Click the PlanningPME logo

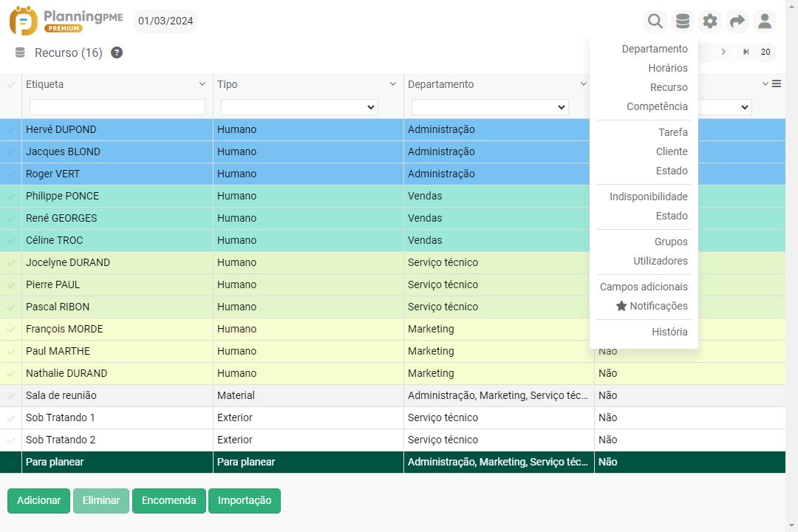point(66,21)
